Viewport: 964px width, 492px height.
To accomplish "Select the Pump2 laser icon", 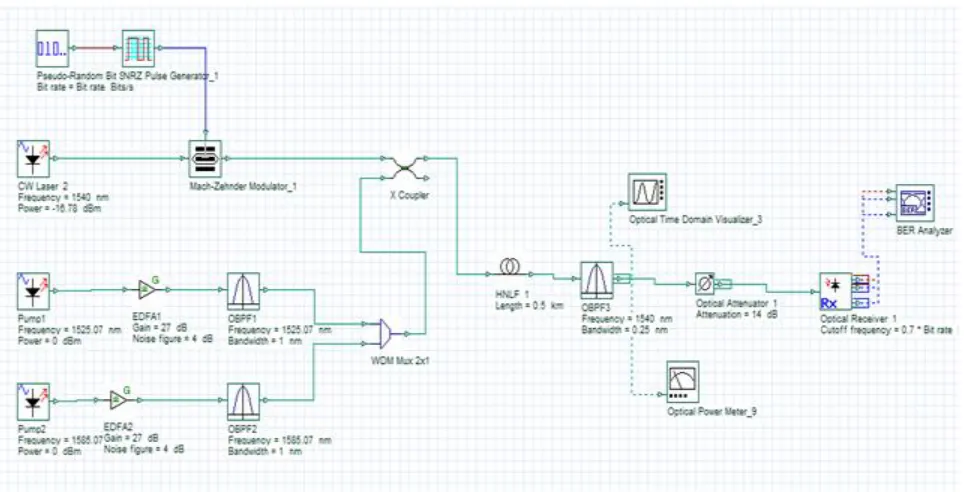I will [x=33, y=402].
